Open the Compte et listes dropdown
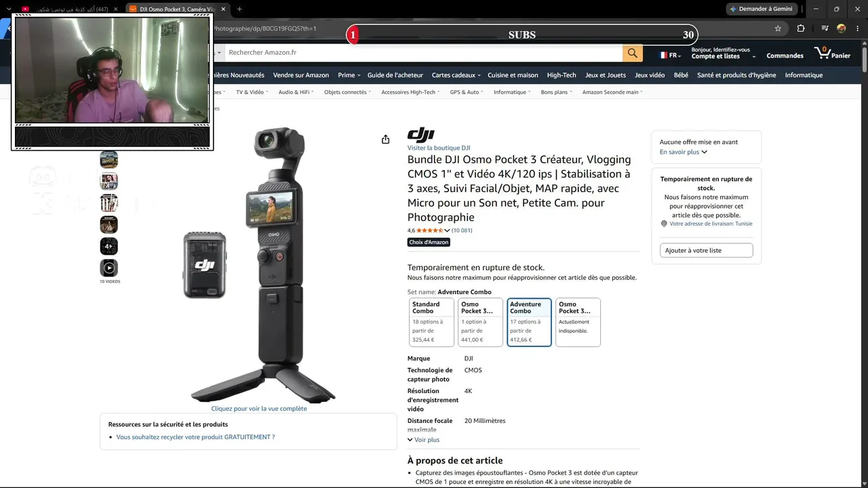The image size is (868, 488). click(723, 54)
